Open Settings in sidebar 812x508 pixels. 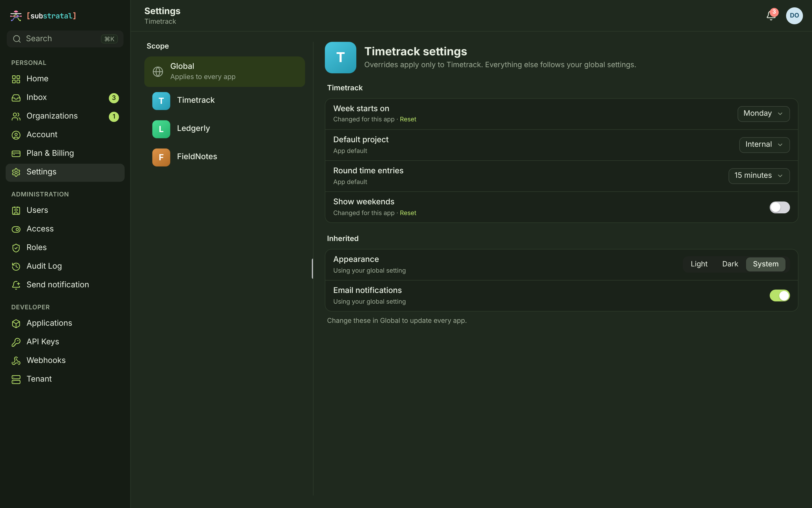tap(65, 172)
